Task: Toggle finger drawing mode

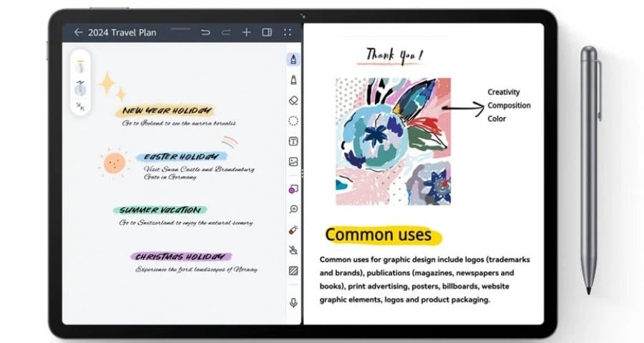Action: (x=293, y=250)
